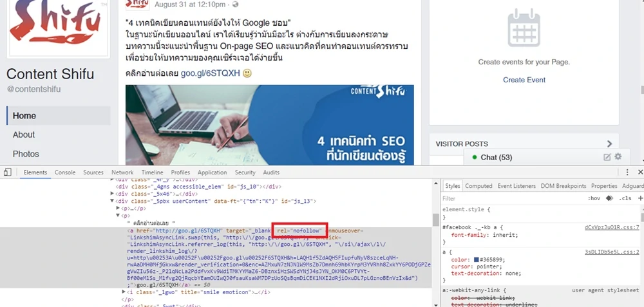Open the DevTools three-dot customize menu
The height and width of the screenshot is (307, 644).
coord(627,172)
